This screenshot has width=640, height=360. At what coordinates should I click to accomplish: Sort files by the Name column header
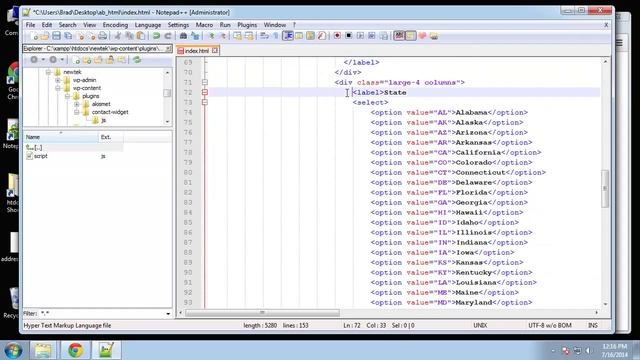pos(61,137)
